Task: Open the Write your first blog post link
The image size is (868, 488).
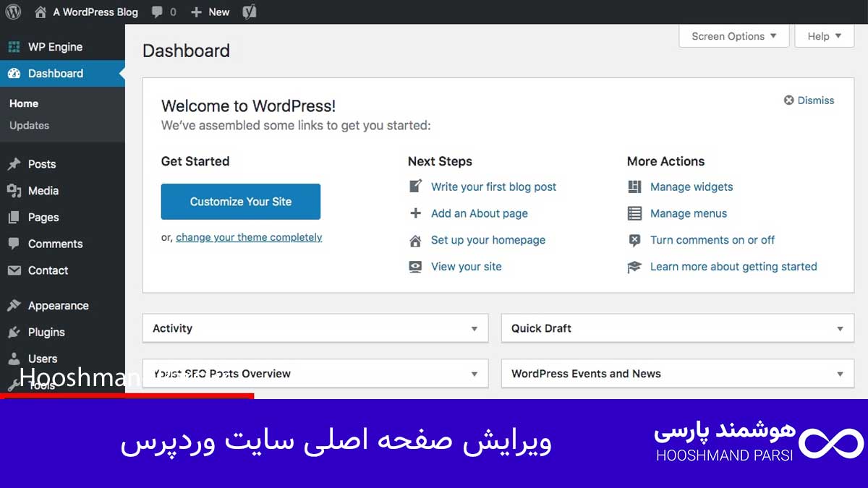Action: [494, 187]
